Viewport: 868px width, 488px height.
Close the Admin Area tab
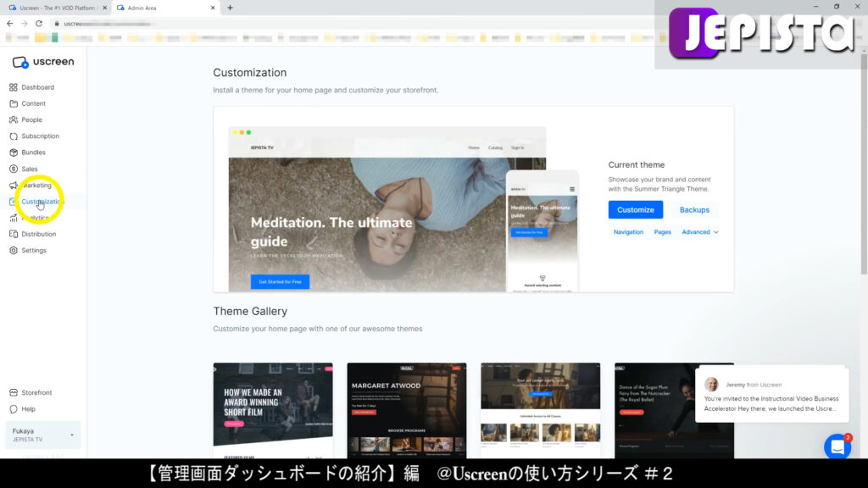(213, 8)
